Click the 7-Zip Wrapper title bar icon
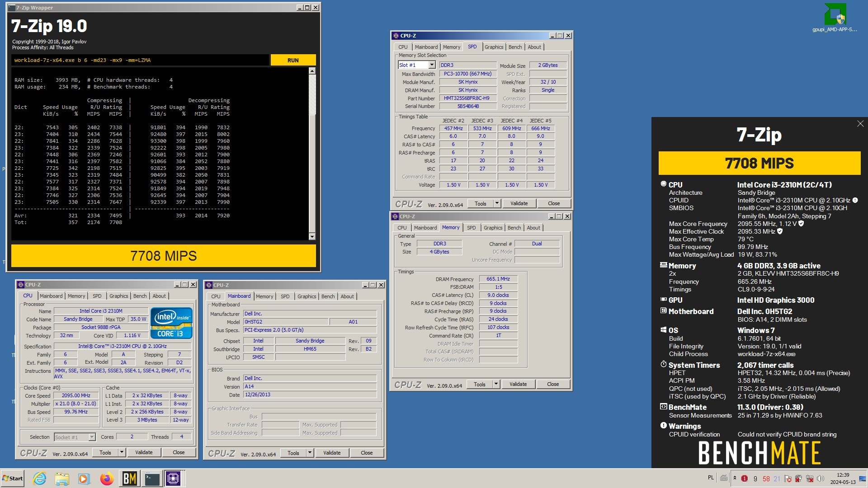Image resolution: width=868 pixels, height=488 pixels. click(x=12, y=8)
